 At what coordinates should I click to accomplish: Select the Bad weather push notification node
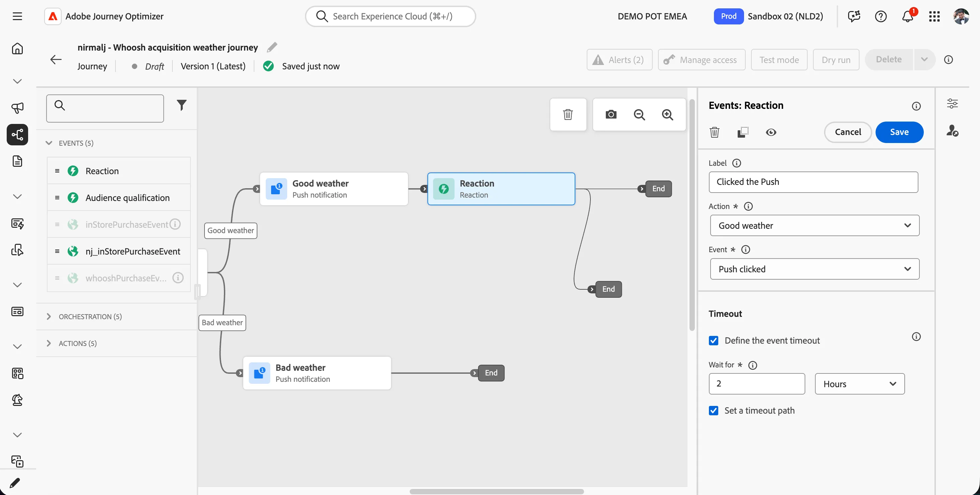coord(317,373)
